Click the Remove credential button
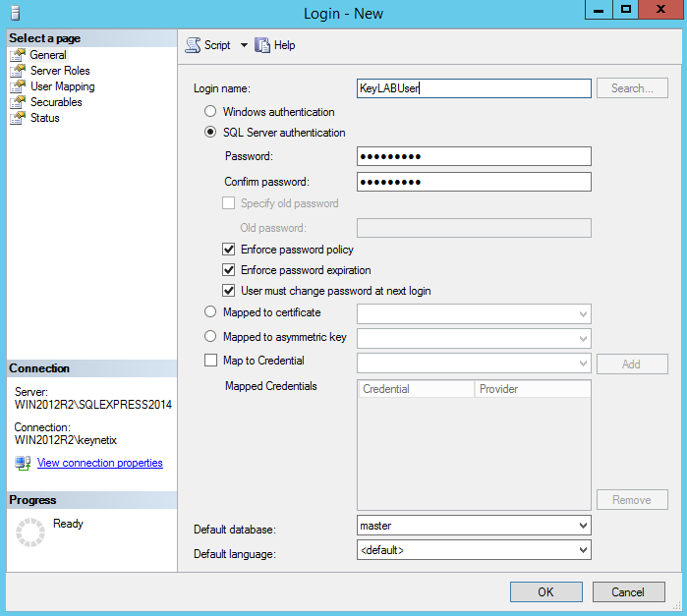 point(632,500)
